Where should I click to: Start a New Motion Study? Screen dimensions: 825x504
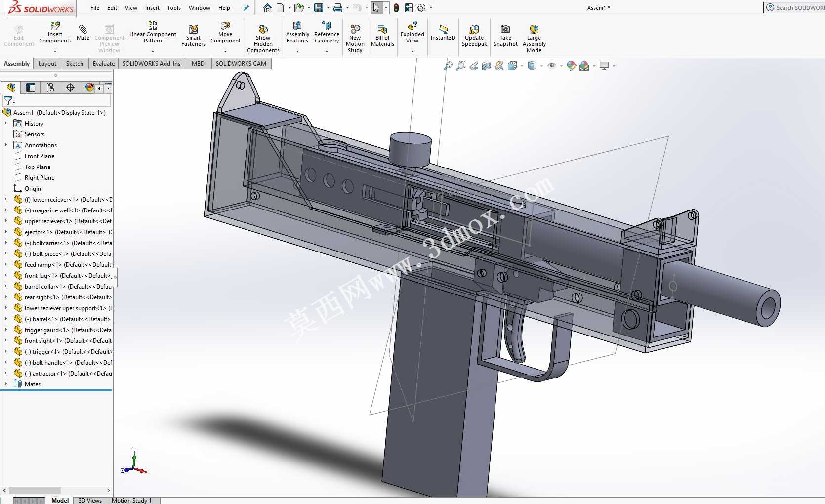pos(355,39)
